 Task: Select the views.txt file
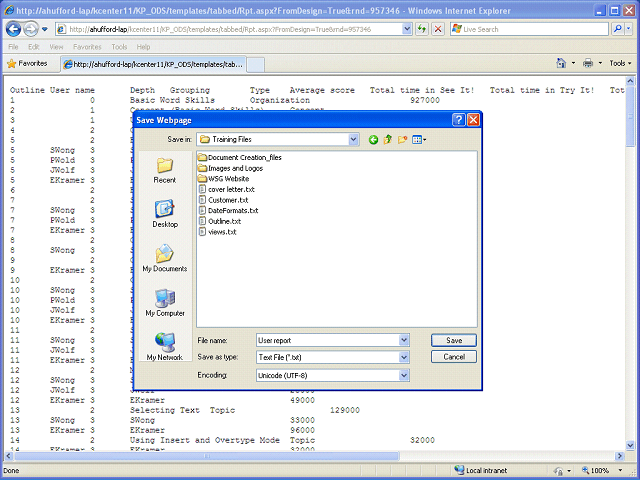pos(218,232)
